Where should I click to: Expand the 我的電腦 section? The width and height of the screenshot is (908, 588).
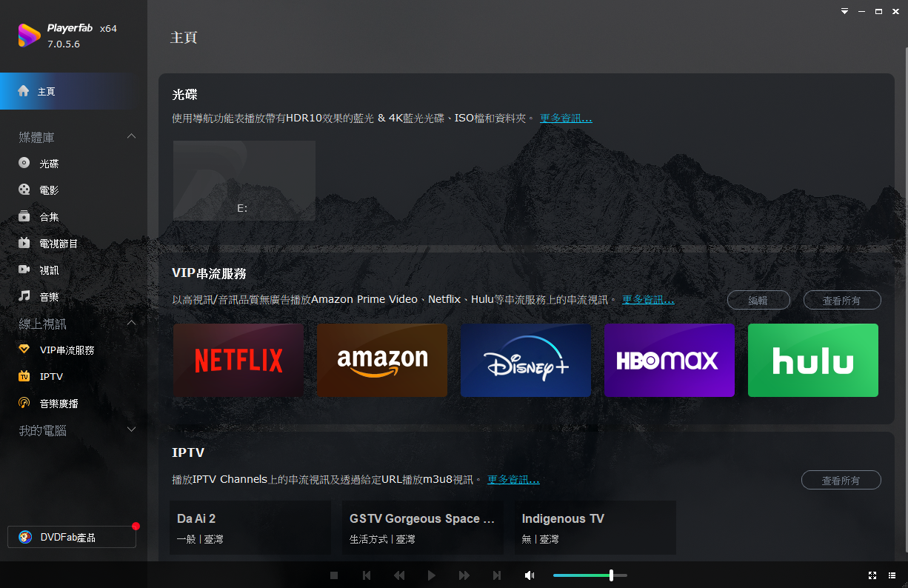click(132, 430)
